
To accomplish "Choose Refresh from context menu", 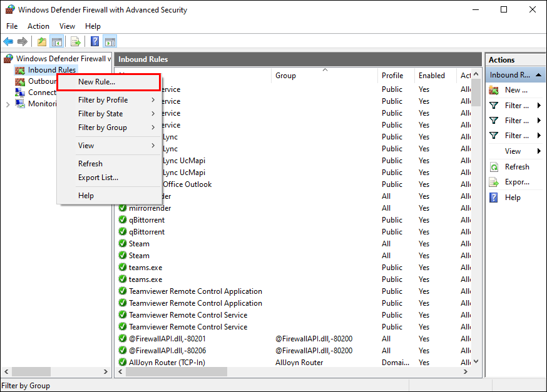I will [108, 164].
